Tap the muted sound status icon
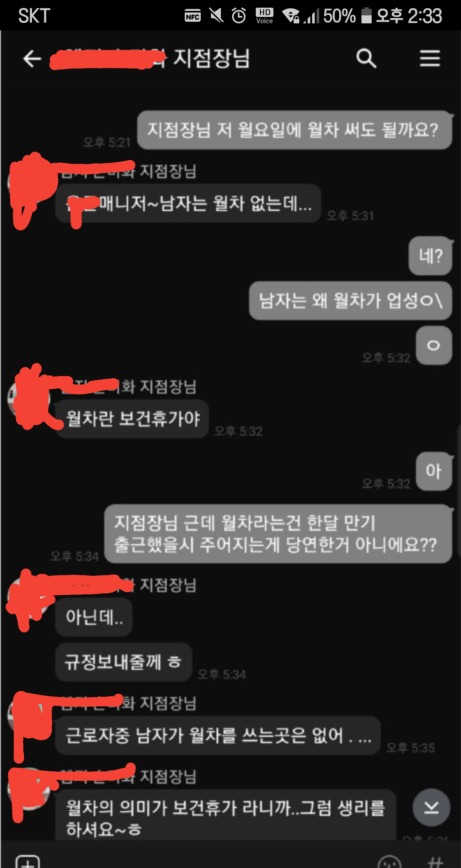461x868 pixels. 216,15
